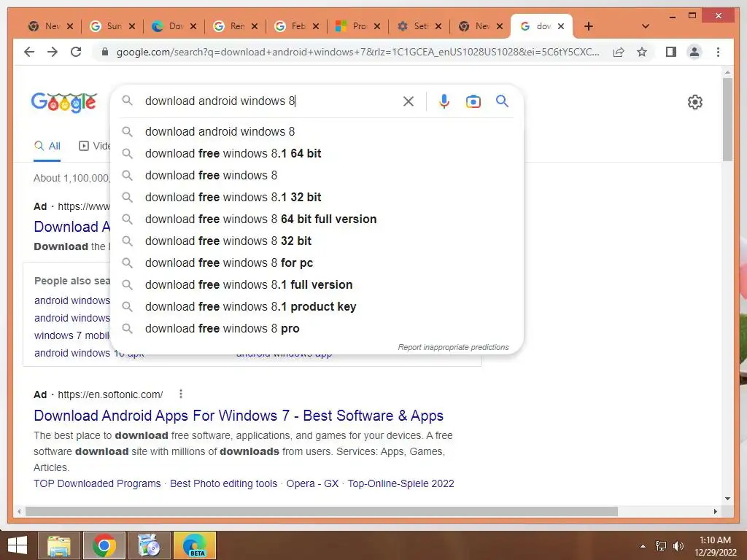Click the browser Forward arrow
The height and width of the screenshot is (560, 747).
pos(53,52)
